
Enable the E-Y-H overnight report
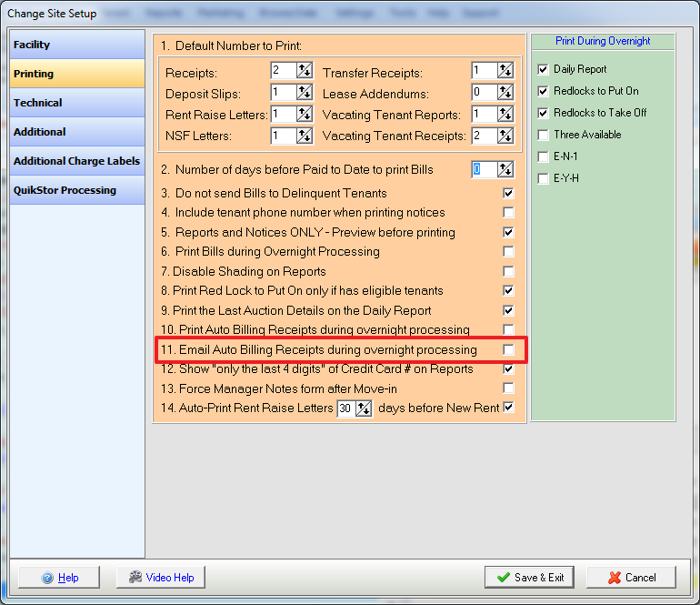pyautogui.click(x=543, y=178)
